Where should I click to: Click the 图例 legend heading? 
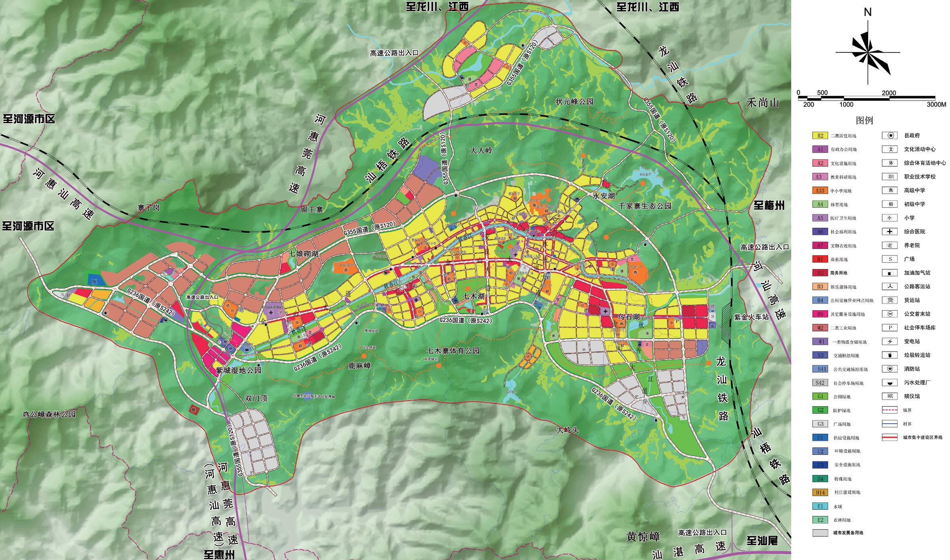coord(864,120)
